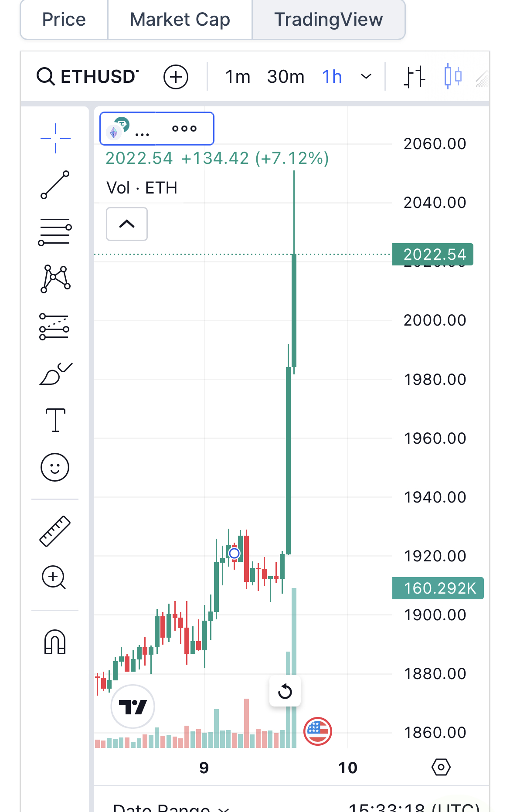Activate the zoom in tool
This screenshot has height=812, width=510.
point(54,578)
